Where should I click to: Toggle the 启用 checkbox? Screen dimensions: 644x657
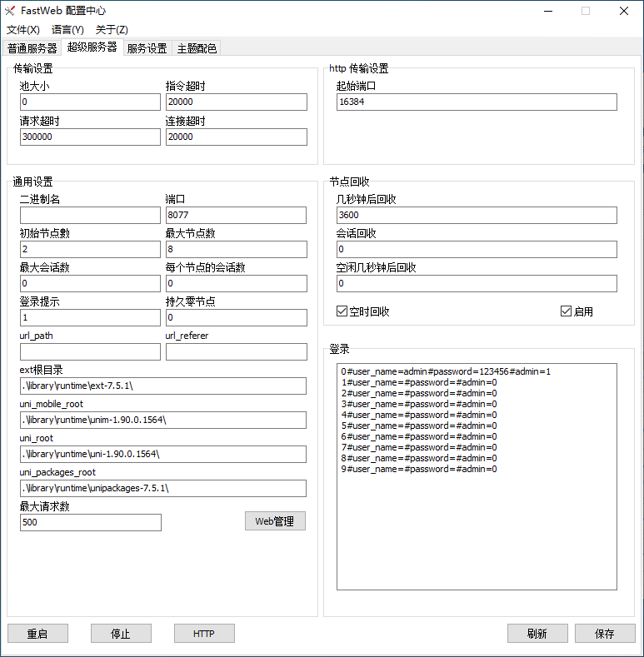(577, 311)
